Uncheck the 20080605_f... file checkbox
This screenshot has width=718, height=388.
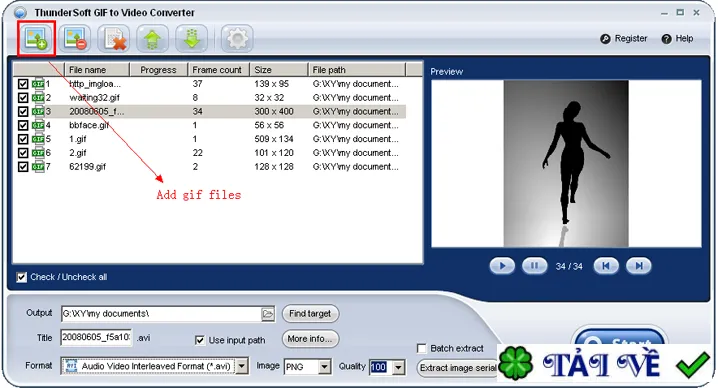coord(23,111)
